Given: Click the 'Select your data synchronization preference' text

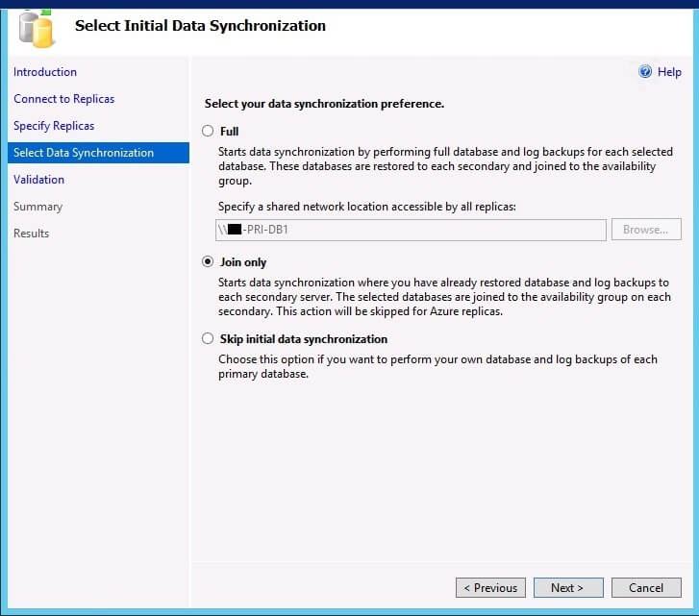Looking at the screenshot, I should pyautogui.click(x=324, y=104).
